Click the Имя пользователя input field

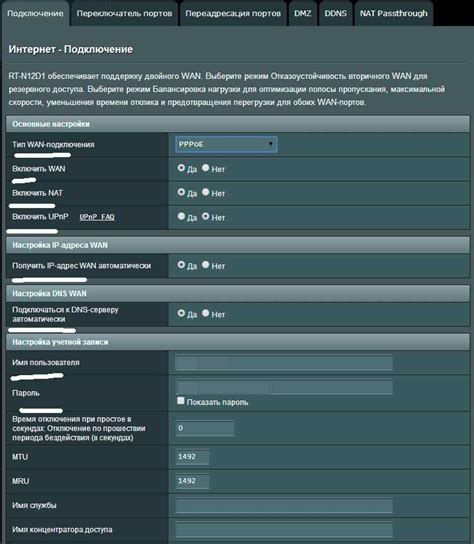click(284, 363)
